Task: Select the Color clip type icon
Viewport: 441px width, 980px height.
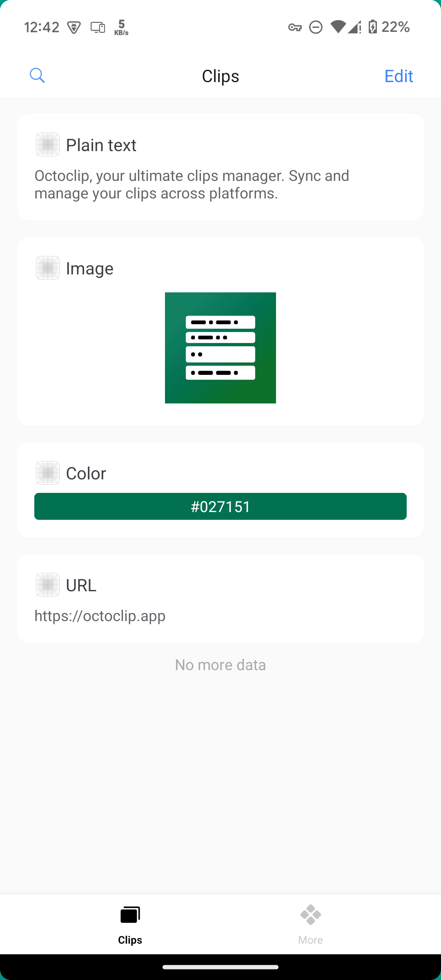Action: coord(48,473)
